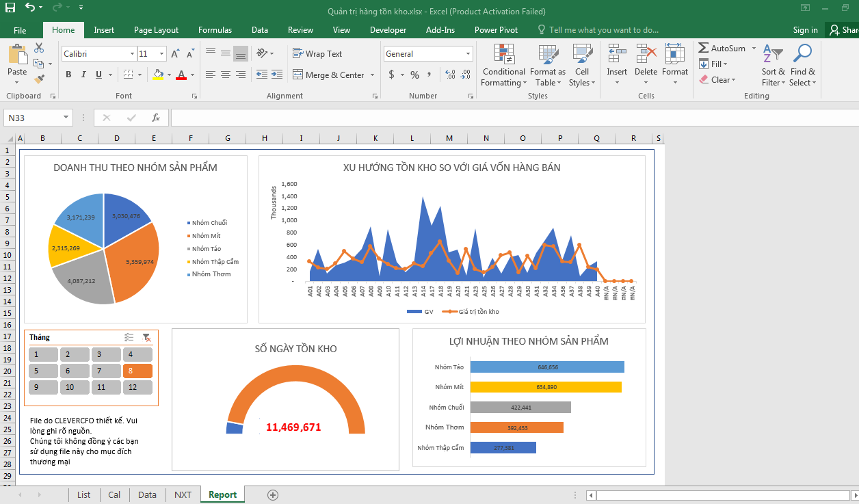Viewport: 859px width, 504px height.
Task: Toggle Wrap Text for the cell
Action: [x=317, y=53]
